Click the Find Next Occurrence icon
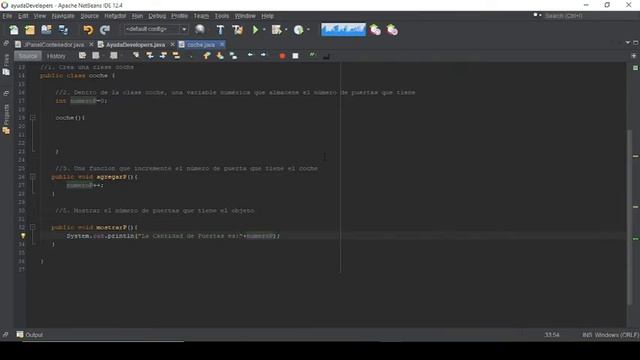 click(163, 56)
